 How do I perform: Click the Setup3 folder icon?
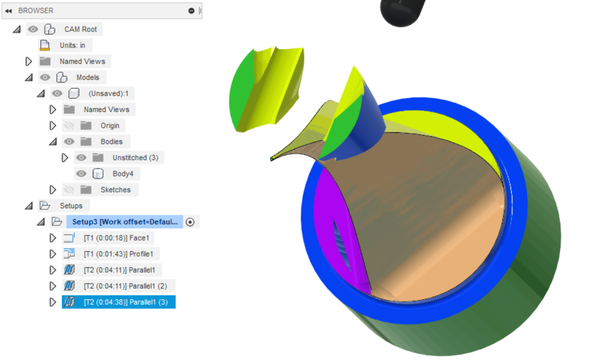(x=57, y=222)
